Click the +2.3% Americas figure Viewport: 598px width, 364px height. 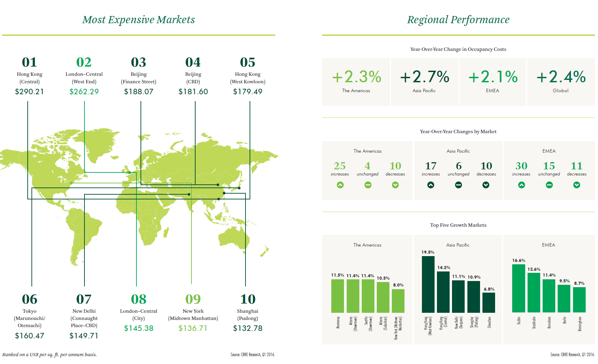coord(356,77)
